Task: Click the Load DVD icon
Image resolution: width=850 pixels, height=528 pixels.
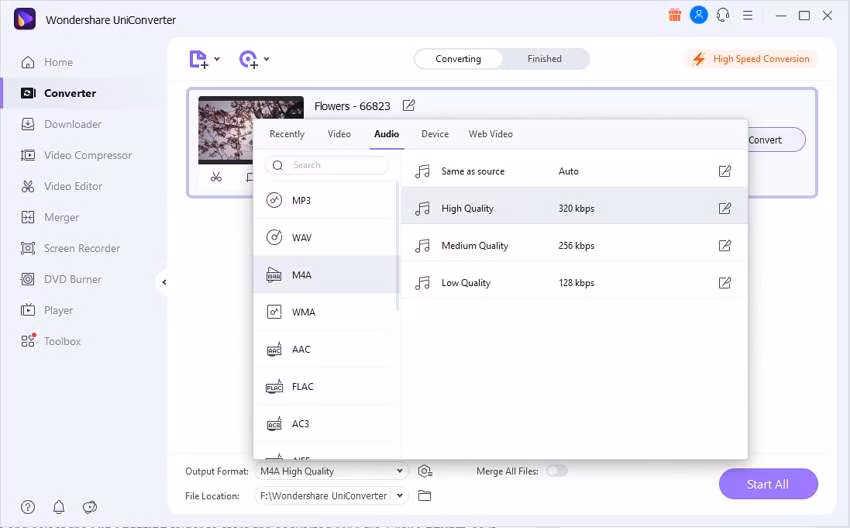Action: (x=248, y=59)
